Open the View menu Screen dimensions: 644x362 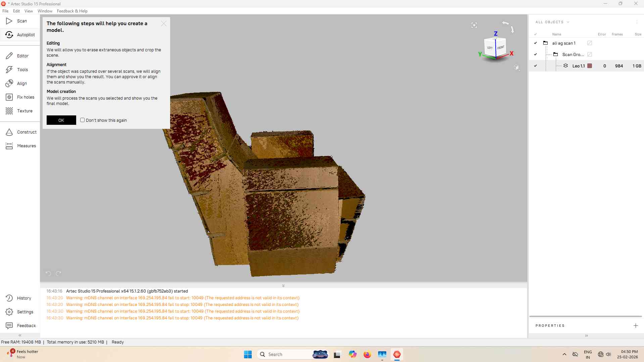29,11
